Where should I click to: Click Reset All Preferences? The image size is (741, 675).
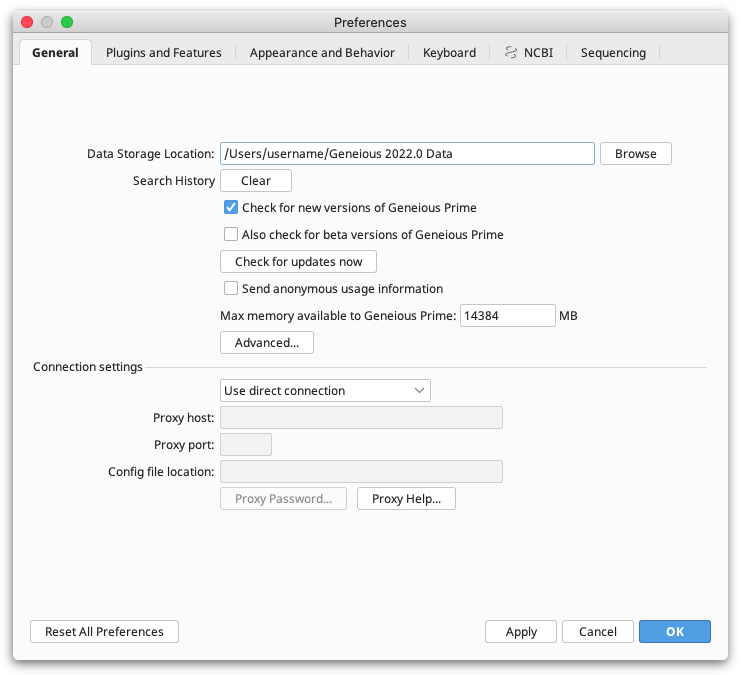104,632
